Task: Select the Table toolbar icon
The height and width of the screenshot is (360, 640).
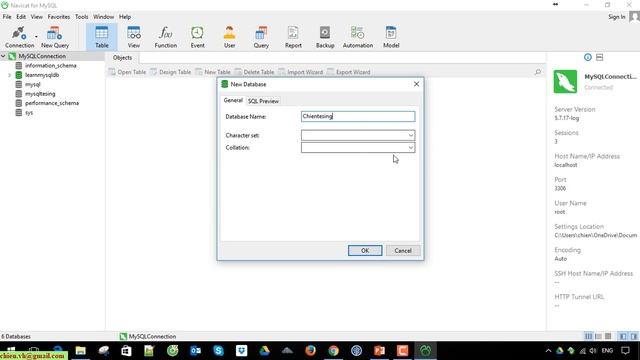Action: [x=102, y=37]
